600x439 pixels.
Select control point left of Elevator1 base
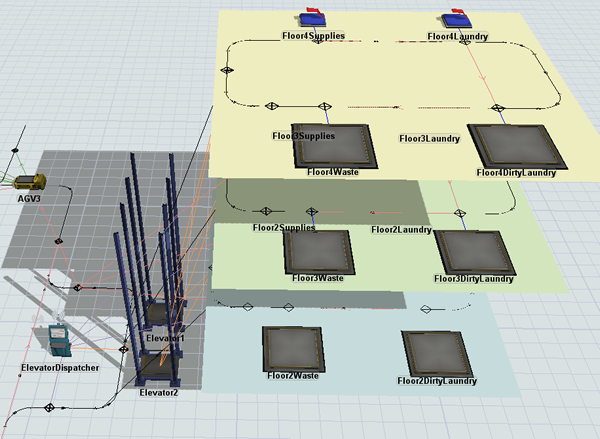pyautogui.click(x=78, y=287)
